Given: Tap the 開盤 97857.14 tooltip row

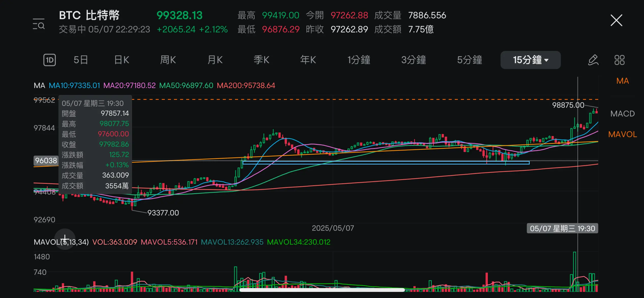Looking at the screenshot, I should click(x=95, y=113).
